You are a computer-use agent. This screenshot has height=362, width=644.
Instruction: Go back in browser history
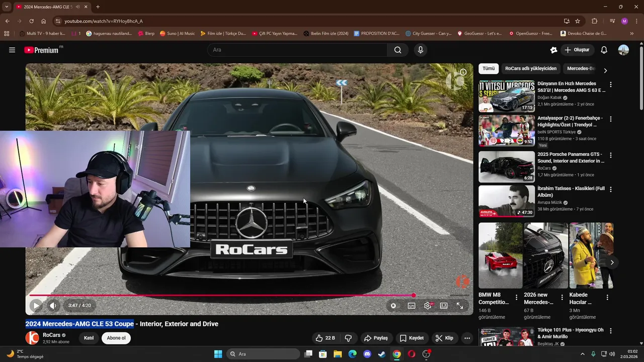7,21
